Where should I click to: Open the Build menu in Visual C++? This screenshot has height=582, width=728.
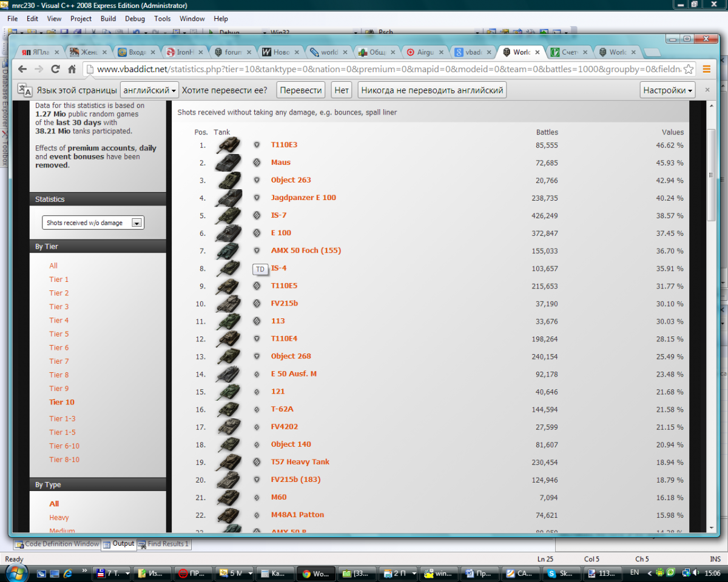[x=108, y=19]
